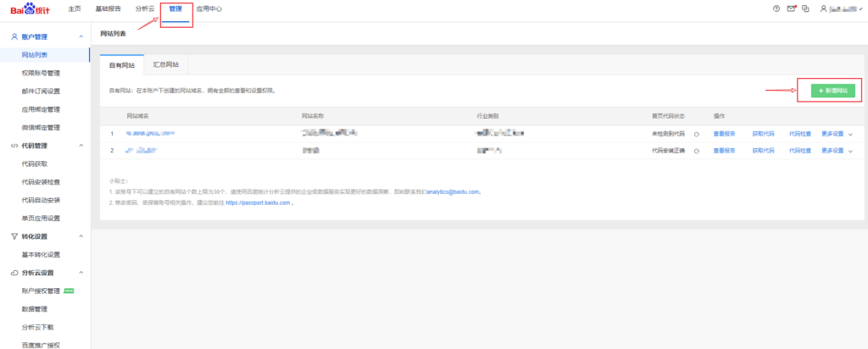Click the blurred domain in row 1
The width and height of the screenshot is (868, 349).
pos(150,134)
